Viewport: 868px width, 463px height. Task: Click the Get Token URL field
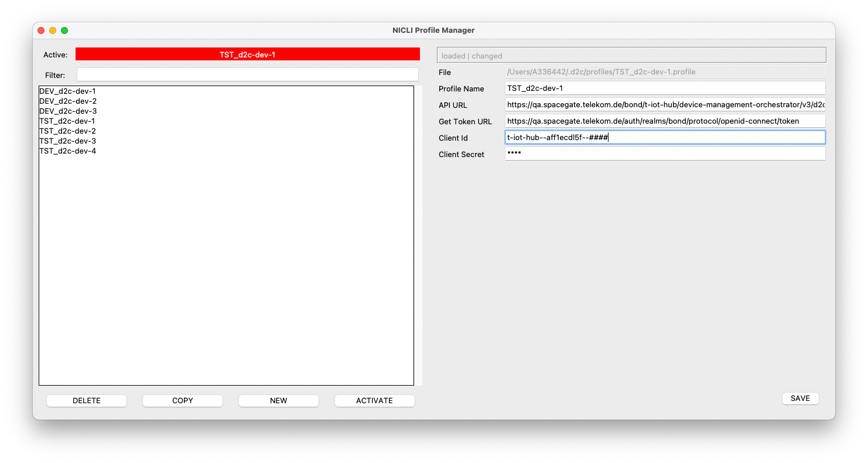tap(665, 121)
